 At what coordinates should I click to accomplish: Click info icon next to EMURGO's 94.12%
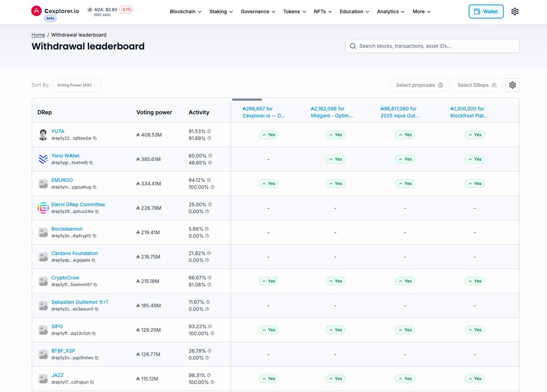click(x=209, y=180)
